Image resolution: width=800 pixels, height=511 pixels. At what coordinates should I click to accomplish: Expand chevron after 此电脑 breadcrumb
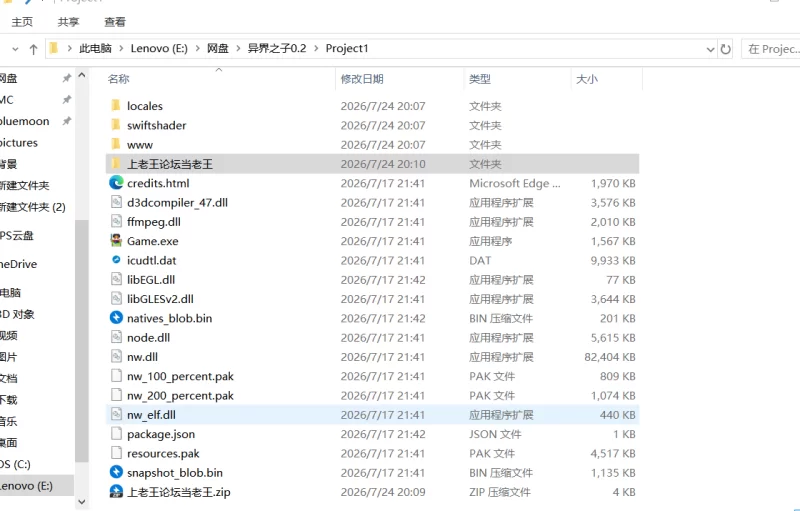point(121,48)
